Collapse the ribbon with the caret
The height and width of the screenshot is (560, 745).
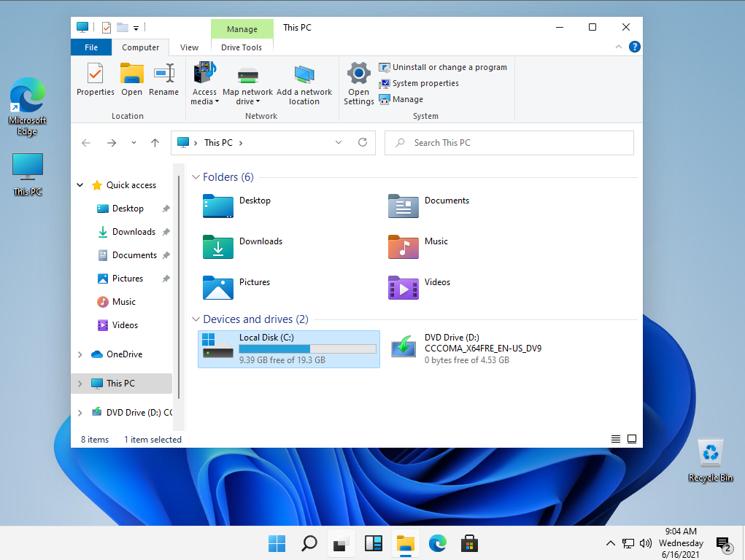(619, 47)
